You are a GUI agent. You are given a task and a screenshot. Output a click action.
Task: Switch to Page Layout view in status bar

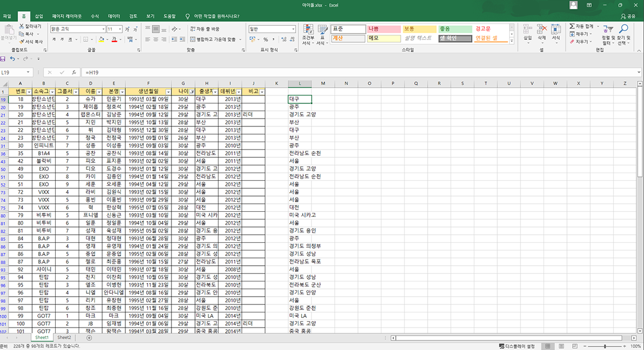561,346
